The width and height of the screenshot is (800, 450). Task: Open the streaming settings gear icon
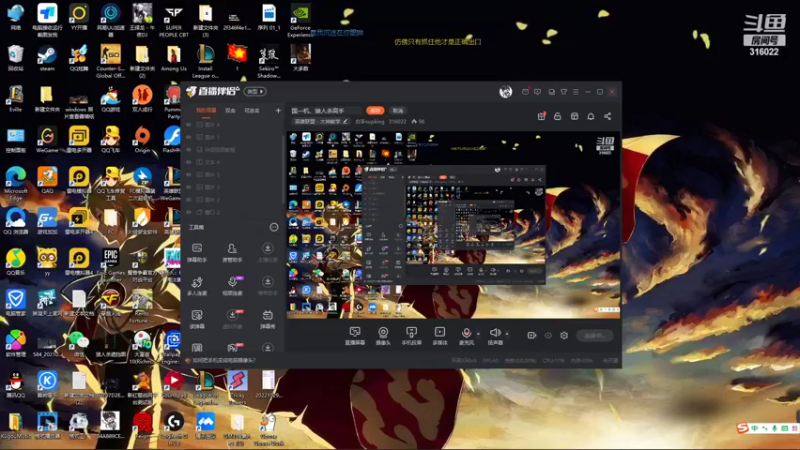564,335
